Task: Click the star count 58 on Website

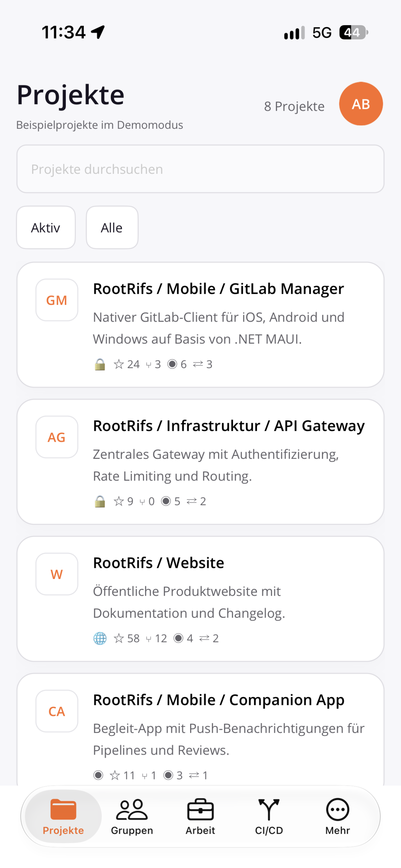Action: pos(127,638)
